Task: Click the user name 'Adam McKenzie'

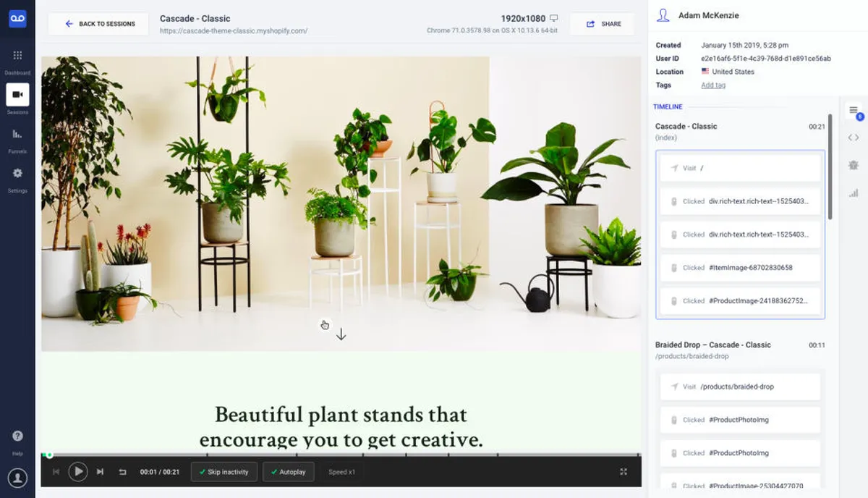Action: click(x=709, y=15)
